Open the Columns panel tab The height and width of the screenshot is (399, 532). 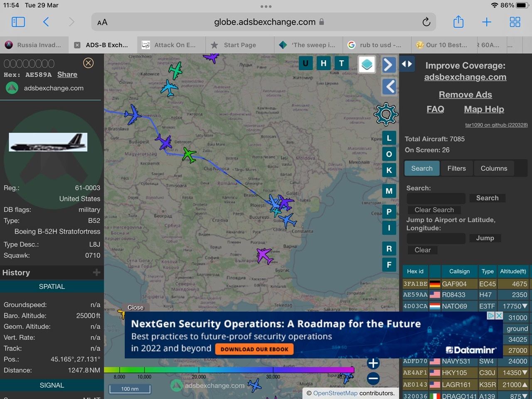[494, 168]
